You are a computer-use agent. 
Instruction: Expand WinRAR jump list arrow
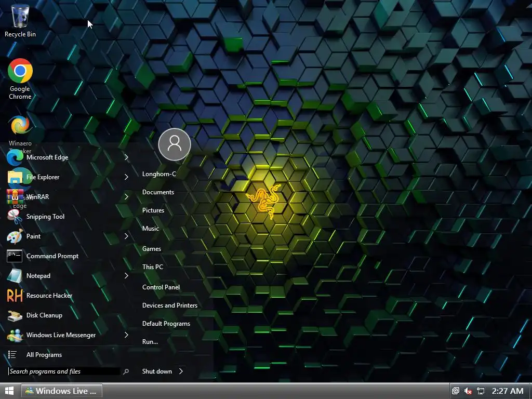(126, 196)
